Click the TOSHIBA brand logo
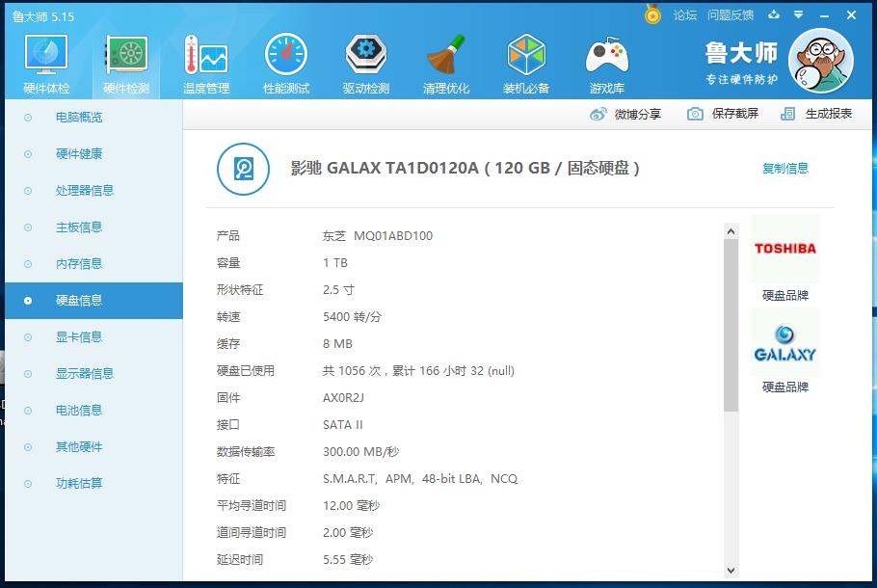 coord(785,249)
